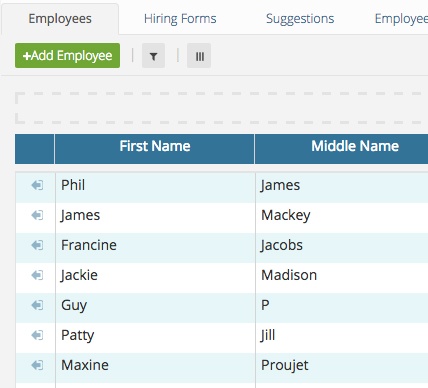The image size is (428, 388).
Task: Open Francine's record via row icon
Action: pos(37,245)
